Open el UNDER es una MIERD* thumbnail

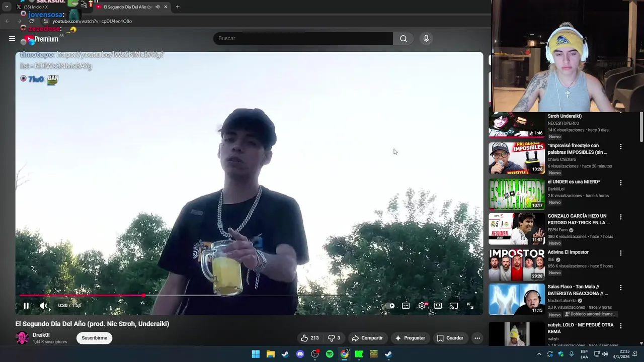point(517,194)
